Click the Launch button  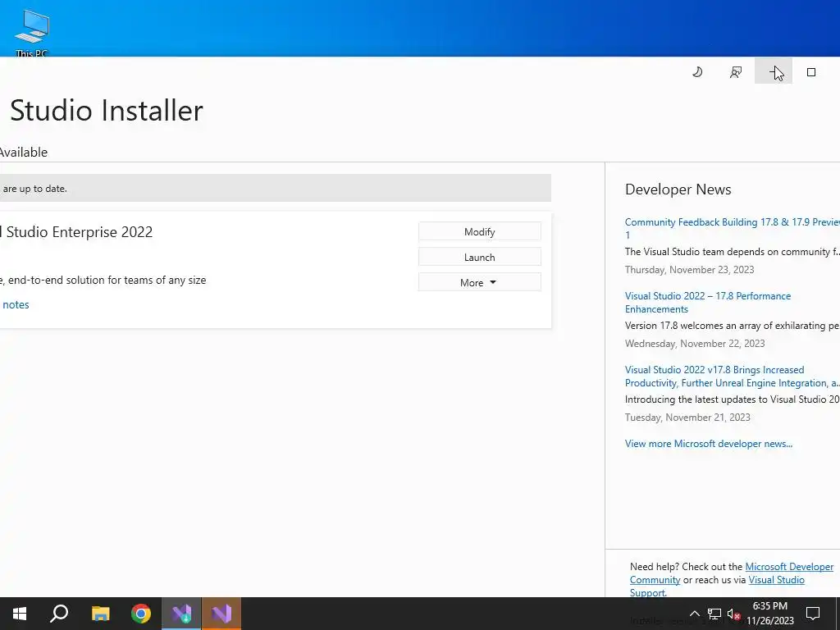point(479,257)
